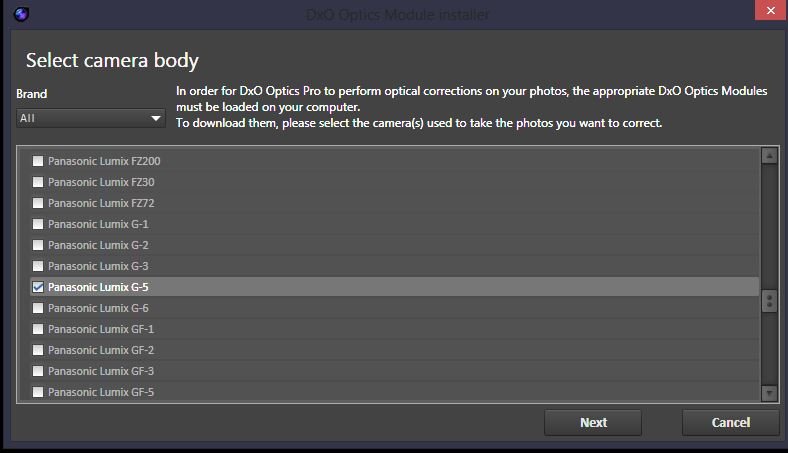The height and width of the screenshot is (453, 788).
Task: Click the DxO app icon in title bar
Action: (22, 14)
